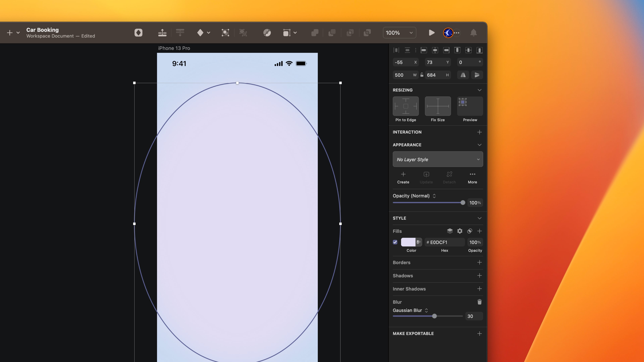The height and width of the screenshot is (362, 644).
Task: Toggle the Fix Size resizing control
Action: click(438, 106)
